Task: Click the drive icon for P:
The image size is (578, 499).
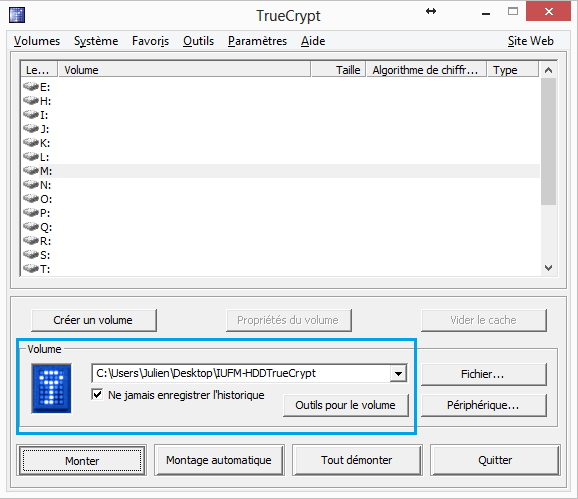Action: click(31, 213)
